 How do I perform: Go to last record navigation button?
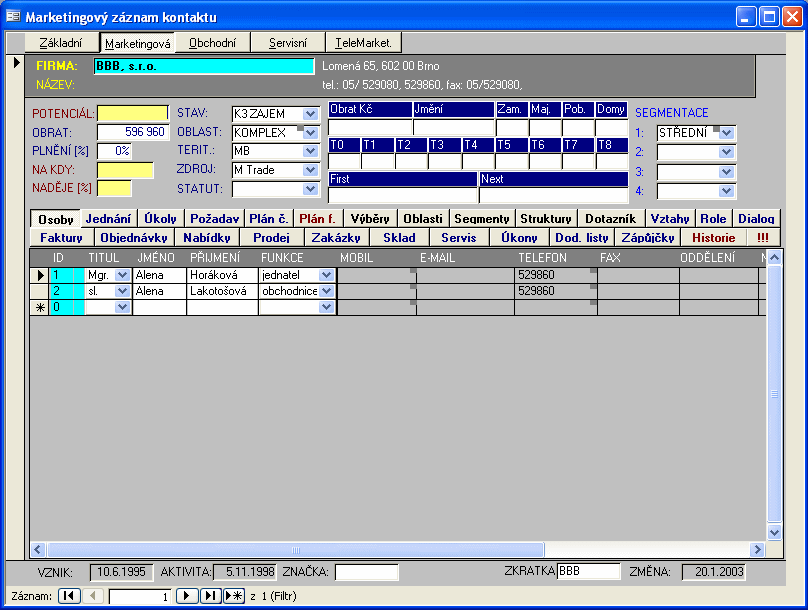(x=210, y=596)
